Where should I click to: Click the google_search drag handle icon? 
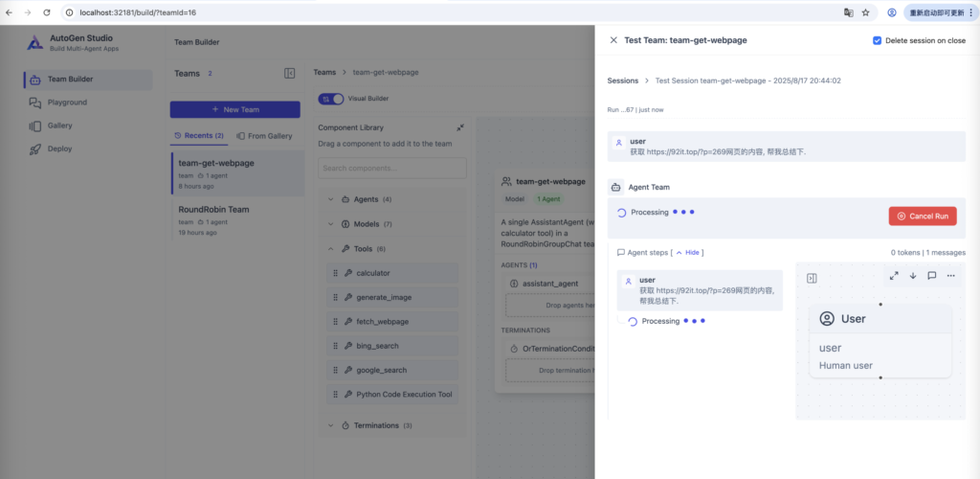point(336,370)
